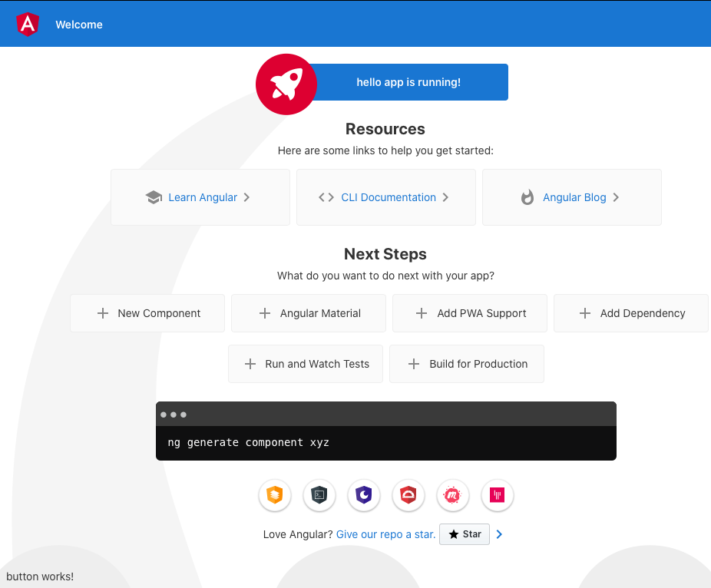Select the Add PWA Support card
This screenshot has width=711, height=588.
coord(470,313)
